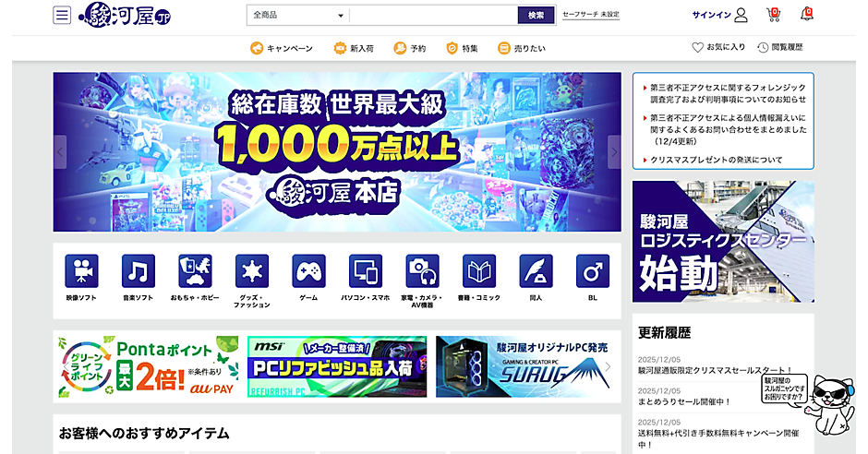Open the hamburger menu
Viewport: 868px width, 454px height.
(x=62, y=15)
